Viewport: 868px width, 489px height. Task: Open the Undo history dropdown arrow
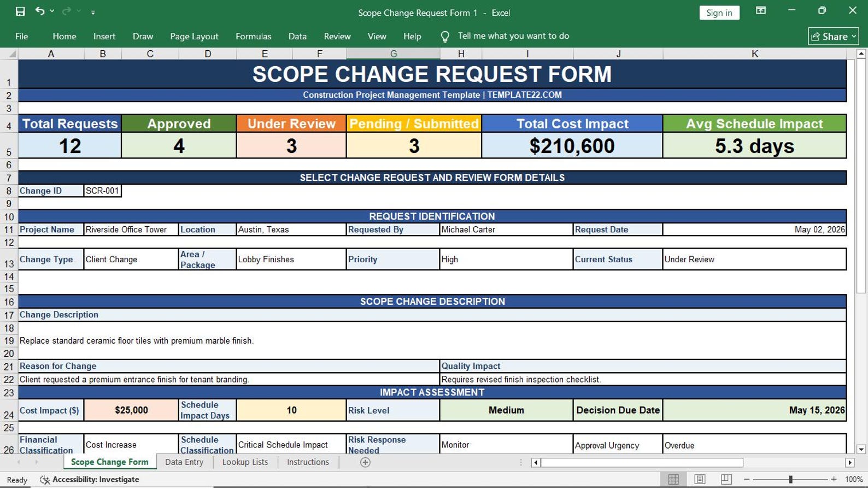tap(52, 11)
